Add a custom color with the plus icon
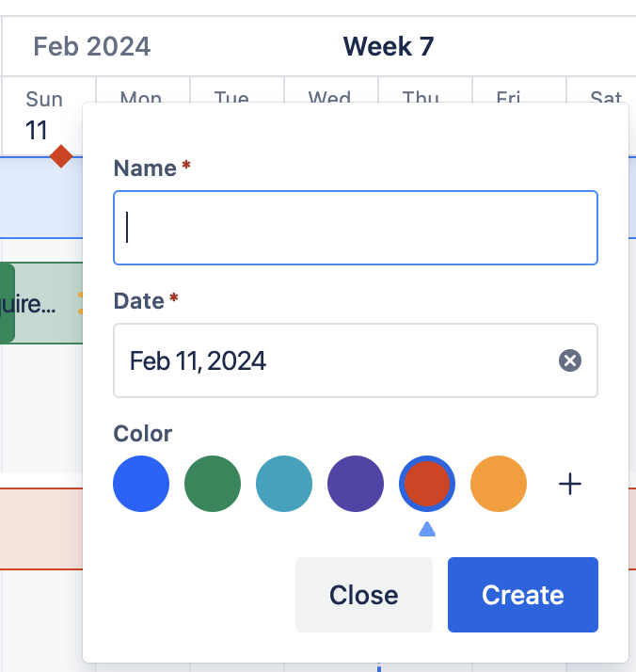636x672 pixels. coord(570,484)
